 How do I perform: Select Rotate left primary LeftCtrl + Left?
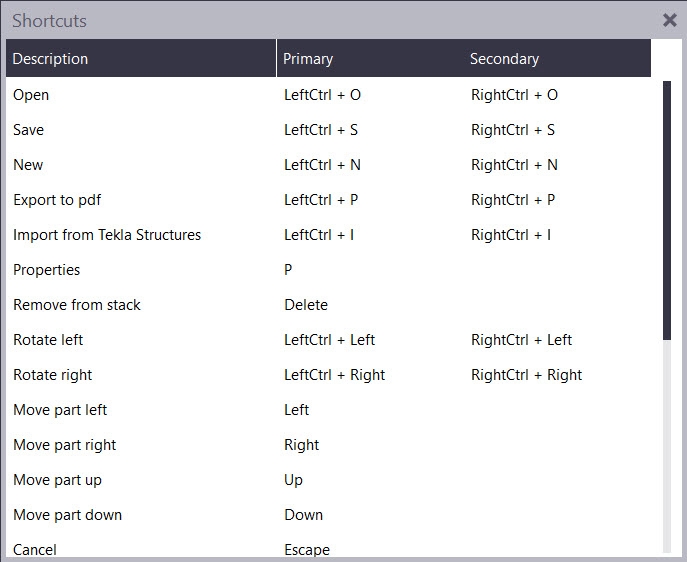click(329, 340)
